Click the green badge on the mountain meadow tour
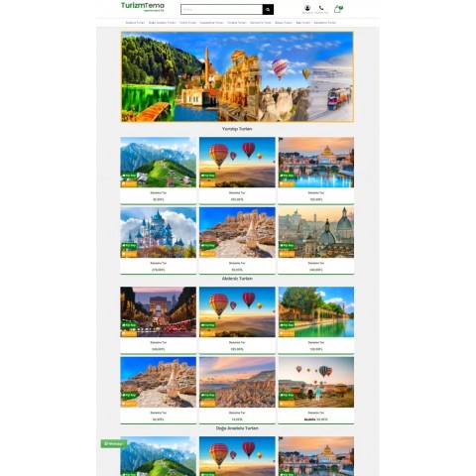Viewport: 476px width, 476px height. coord(129,176)
